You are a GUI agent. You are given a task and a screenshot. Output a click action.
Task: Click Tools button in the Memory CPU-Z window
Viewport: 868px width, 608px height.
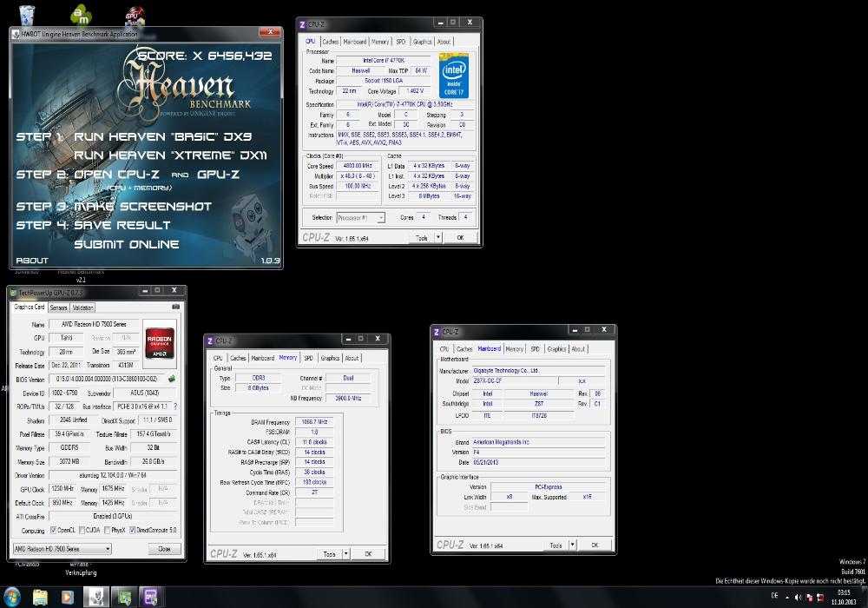(329, 554)
